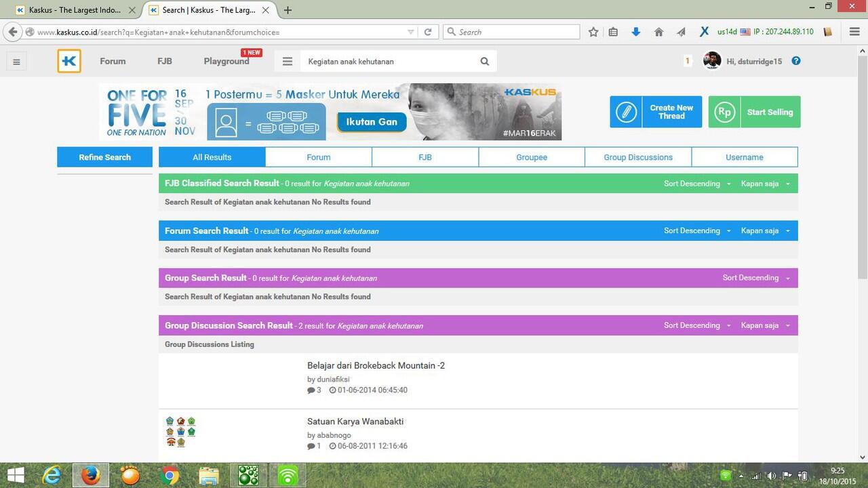The image size is (868, 488).
Task: Open Forum result Kapan saja dropdown
Action: tap(765, 230)
